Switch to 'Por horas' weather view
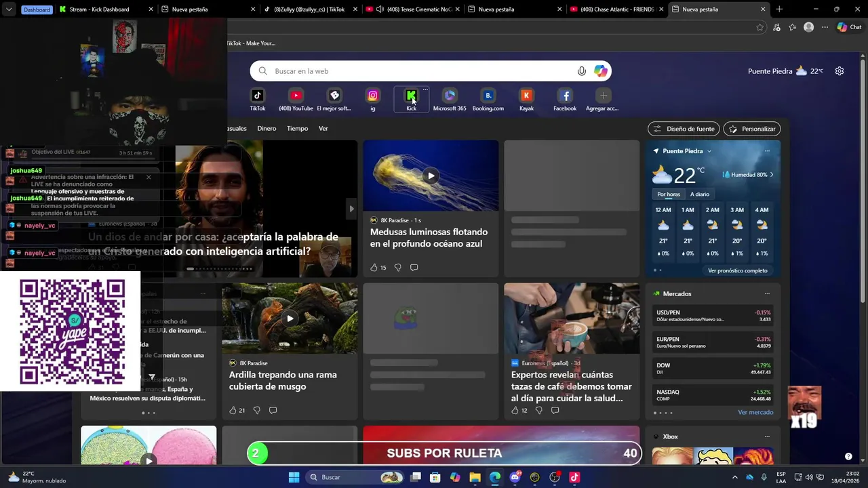The width and height of the screenshot is (868, 488). pos(669,194)
